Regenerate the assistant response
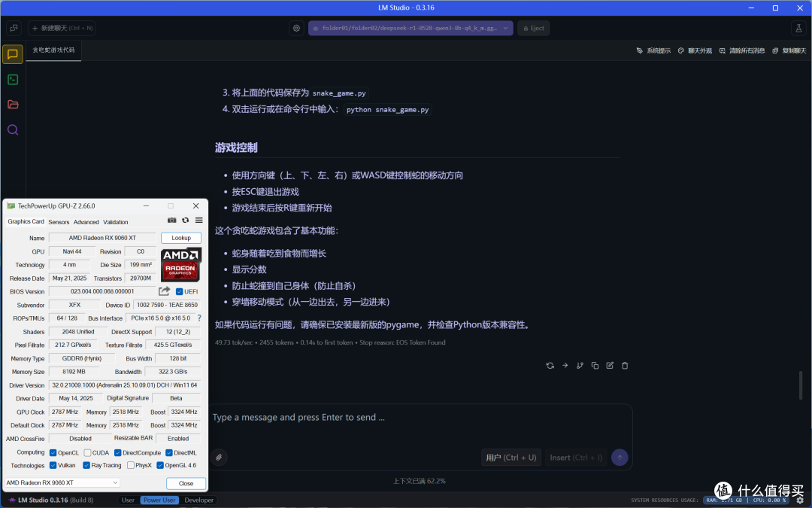The height and width of the screenshot is (508, 812). point(550,366)
